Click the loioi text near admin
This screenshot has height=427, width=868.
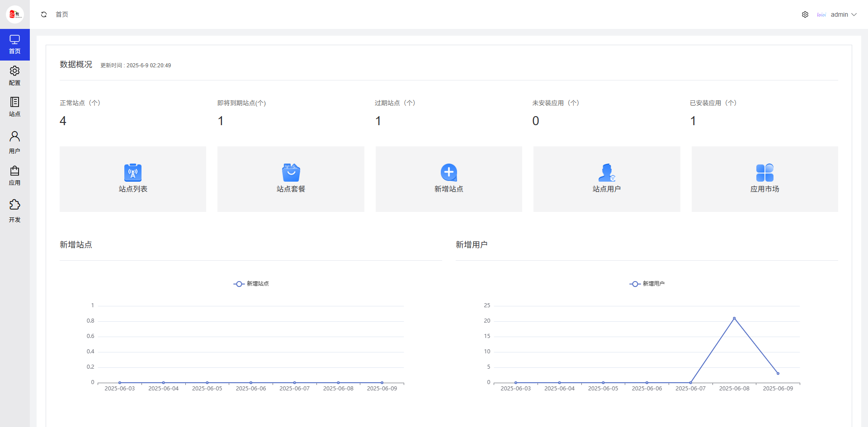(x=821, y=14)
